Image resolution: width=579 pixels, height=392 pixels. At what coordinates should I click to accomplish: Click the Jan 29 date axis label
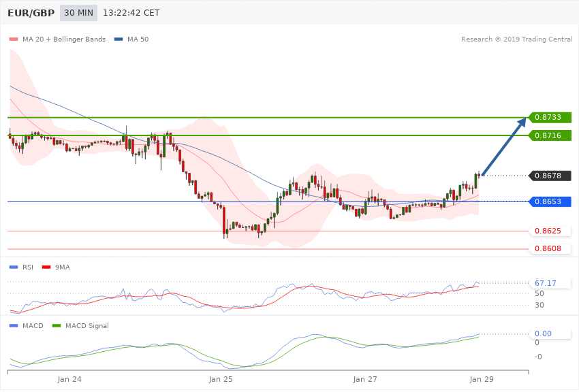click(482, 379)
